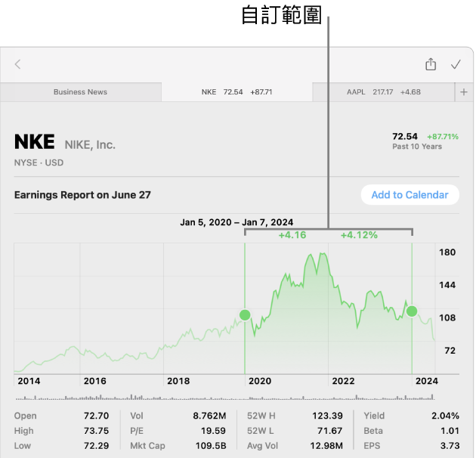Click the +4.16 range change value
The width and height of the screenshot is (476, 458).
[x=292, y=235]
